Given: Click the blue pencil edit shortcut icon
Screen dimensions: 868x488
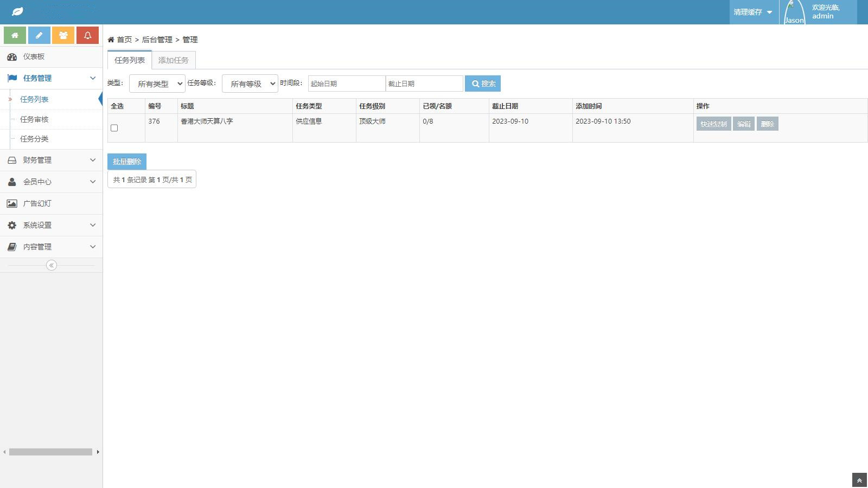Looking at the screenshot, I should coord(39,35).
